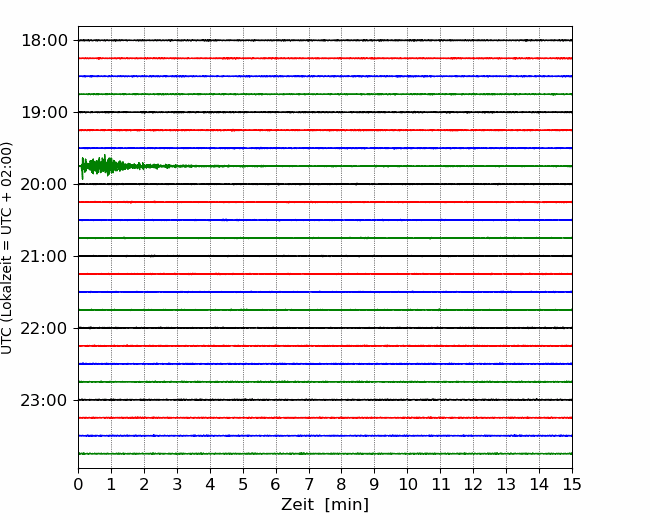Click the 20:00 time label
Image resolution: width=650 pixels, height=520 pixels.
[x=44, y=185]
